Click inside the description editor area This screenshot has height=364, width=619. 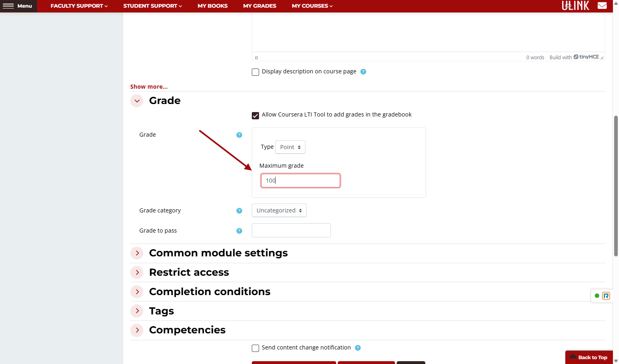click(x=428, y=32)
